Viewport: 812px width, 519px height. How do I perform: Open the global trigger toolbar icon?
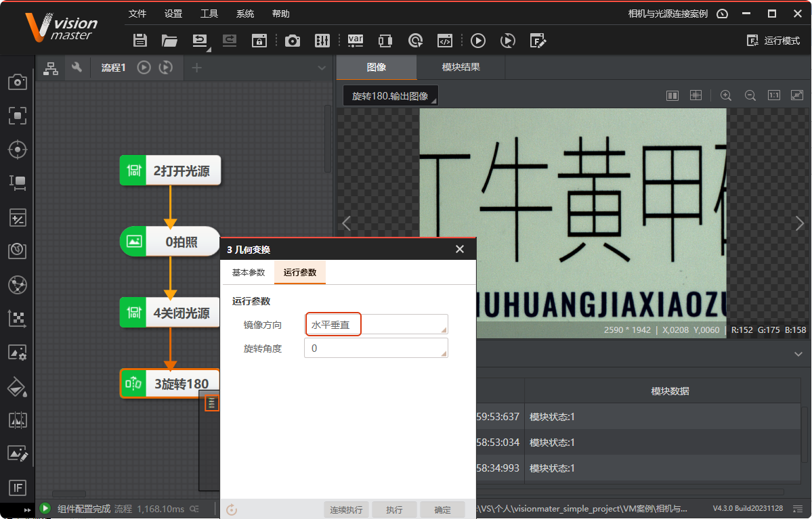(x=415, y=41)
